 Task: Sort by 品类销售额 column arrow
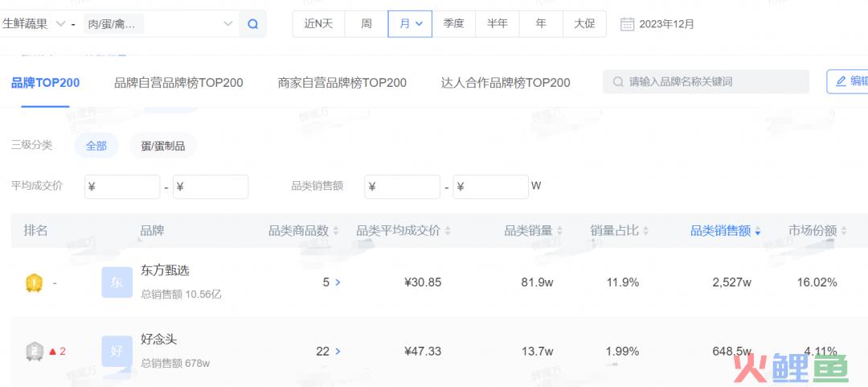click(x=757, y=232)
